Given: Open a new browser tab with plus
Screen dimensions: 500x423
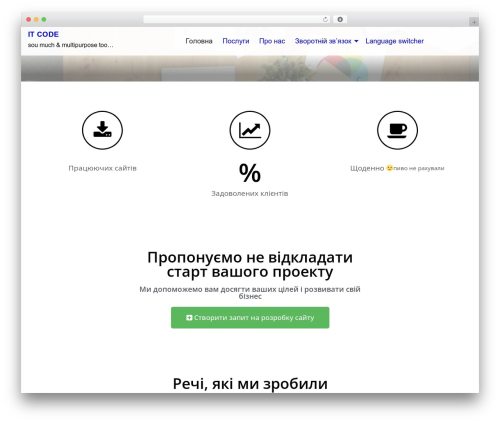Looking at the screenshot, I should pos(474,22).
